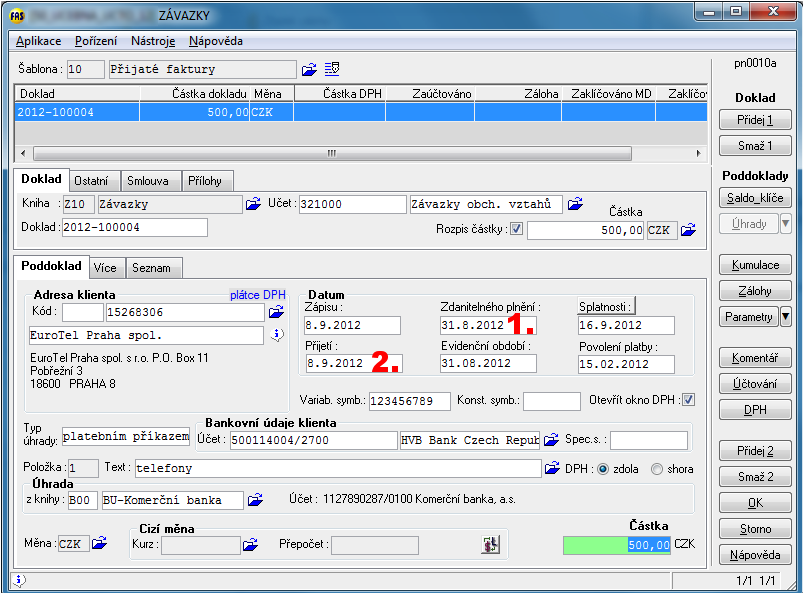Viewport: 803px width, 593px height.
Task: Open the Kniha Závazky lookup folder icon
Action: click(x=253, y=204)
